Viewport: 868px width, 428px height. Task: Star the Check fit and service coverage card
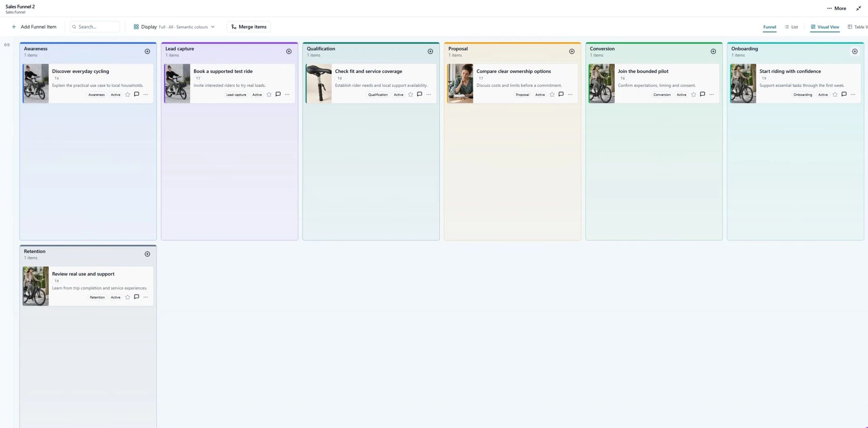pyautogui.click(x=410, y=94)
